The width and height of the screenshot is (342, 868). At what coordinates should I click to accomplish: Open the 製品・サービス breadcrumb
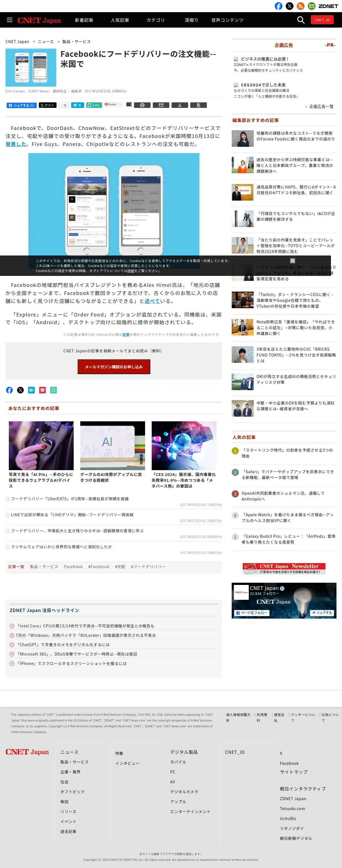(76, 41)
